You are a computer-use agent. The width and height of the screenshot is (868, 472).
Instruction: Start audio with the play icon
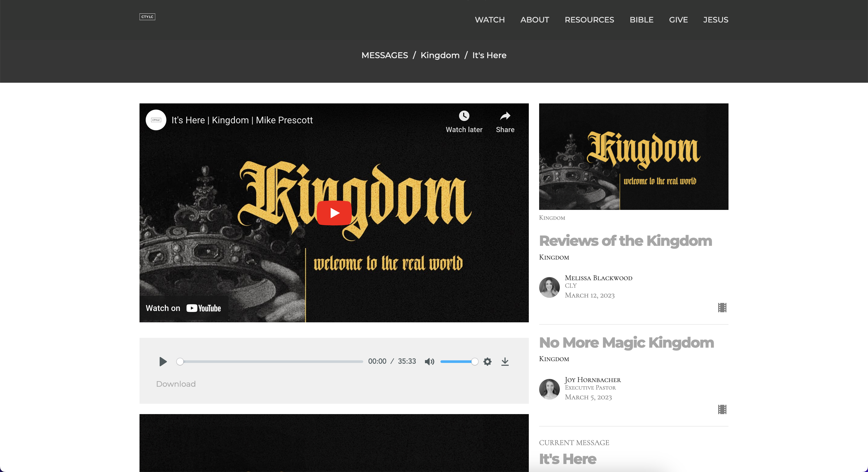click(x=163, y=361)
